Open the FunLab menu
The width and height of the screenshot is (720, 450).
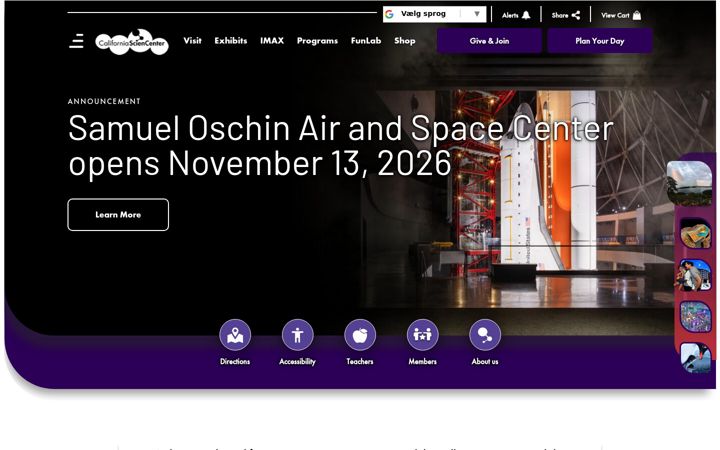coord(366,40)
